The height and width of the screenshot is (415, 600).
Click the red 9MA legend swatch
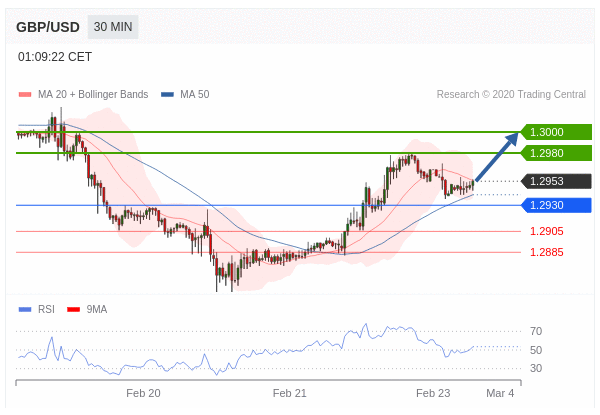(x=73, y=309)
